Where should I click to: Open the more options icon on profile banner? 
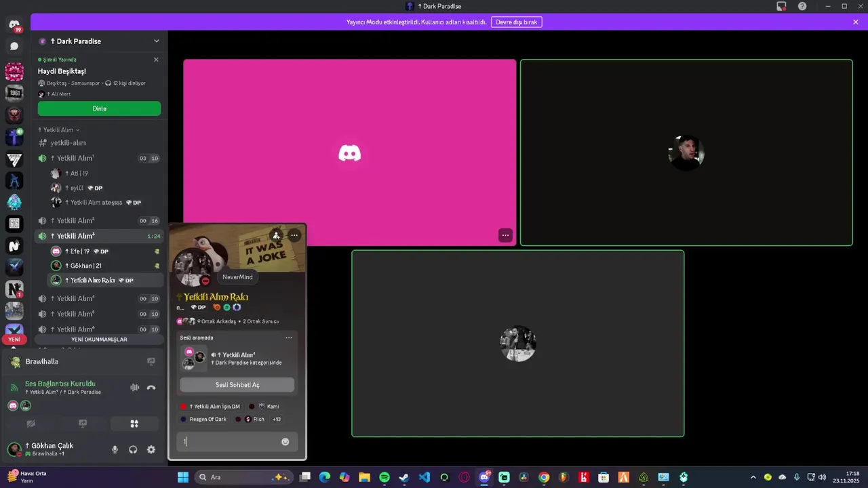pyautogui.click(x=294, y=235)
